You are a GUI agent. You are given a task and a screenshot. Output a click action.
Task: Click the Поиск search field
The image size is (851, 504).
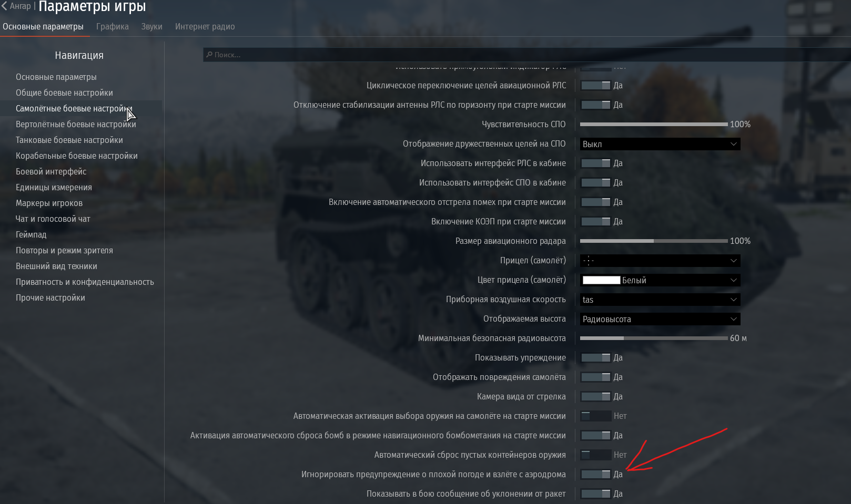(527, 55)
